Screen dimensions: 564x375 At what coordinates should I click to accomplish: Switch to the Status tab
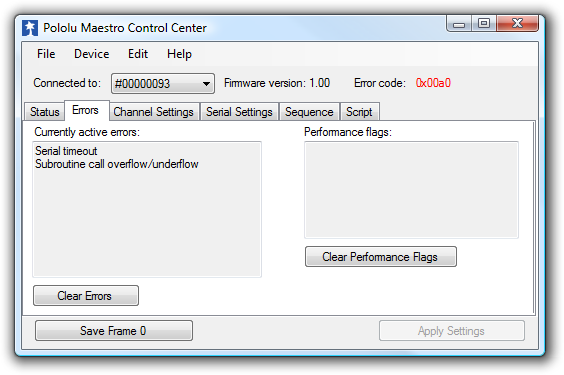point(45,112)
